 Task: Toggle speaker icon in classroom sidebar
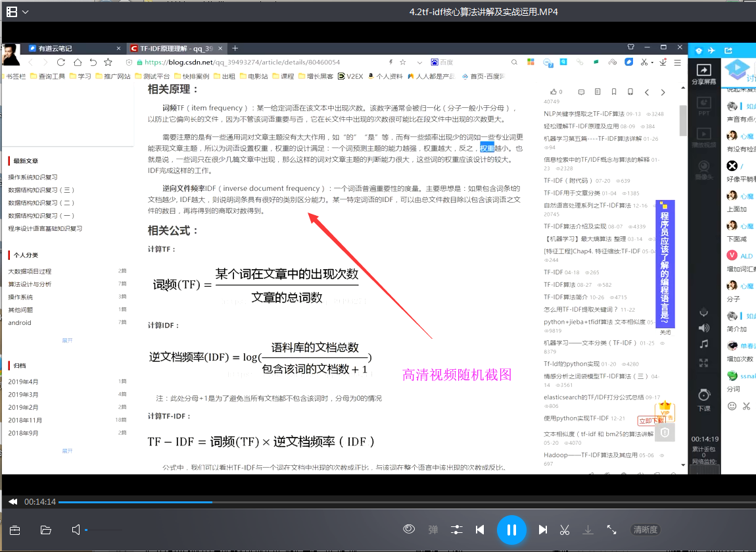(704, 328)
